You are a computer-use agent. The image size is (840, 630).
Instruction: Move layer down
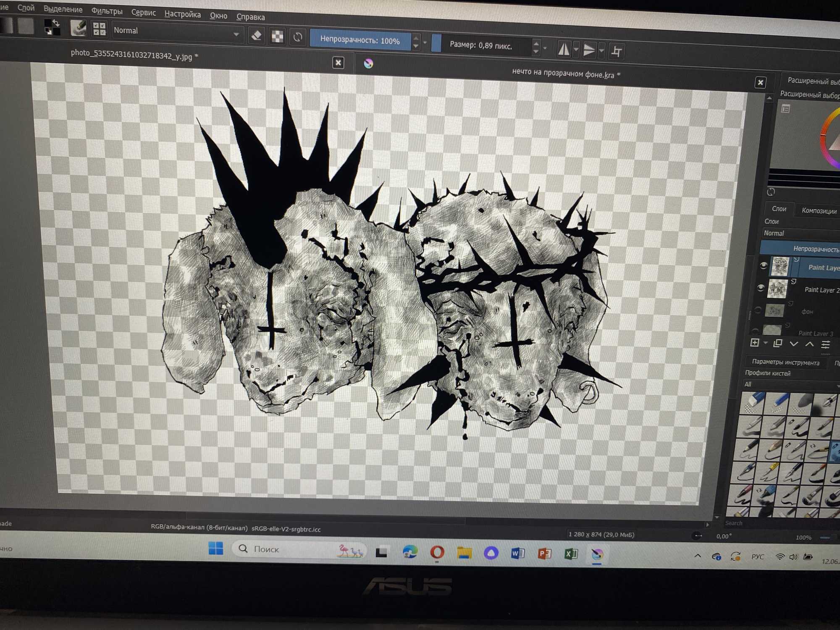click(793, 344)
